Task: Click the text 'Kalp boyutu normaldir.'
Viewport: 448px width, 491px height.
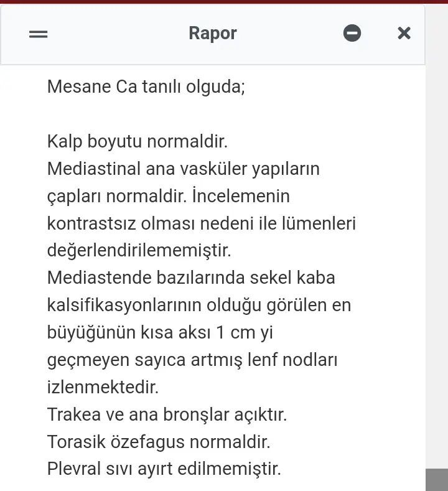Action: (x=138, y=141)
